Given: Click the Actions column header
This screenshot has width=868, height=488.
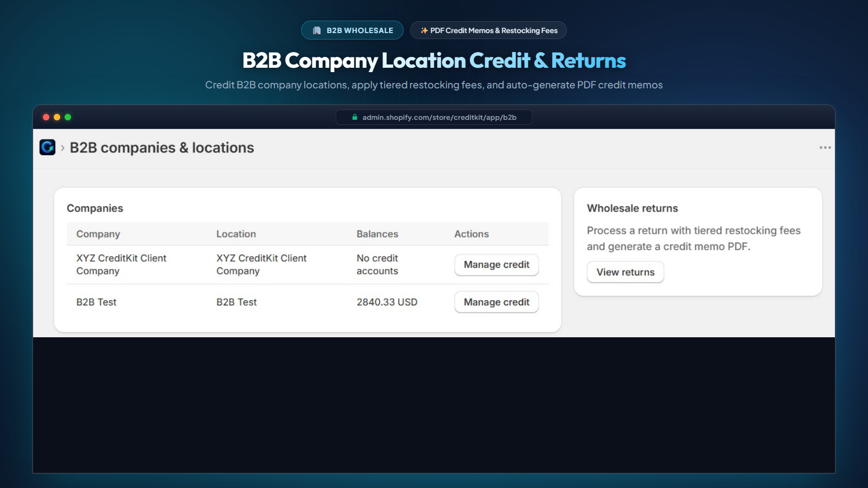Looking at the screenshot, I should pos(471,234).
